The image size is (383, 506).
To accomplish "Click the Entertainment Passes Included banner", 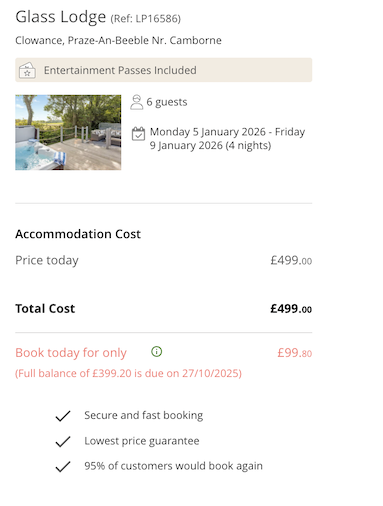I will click(x=164, y=70).
